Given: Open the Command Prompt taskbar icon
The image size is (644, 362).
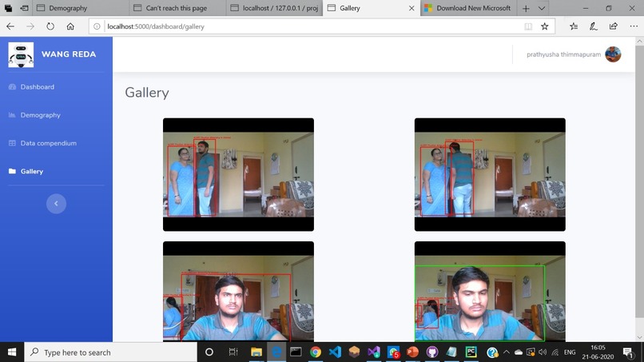Looking at the screenshot, I should tap(296, 352).
